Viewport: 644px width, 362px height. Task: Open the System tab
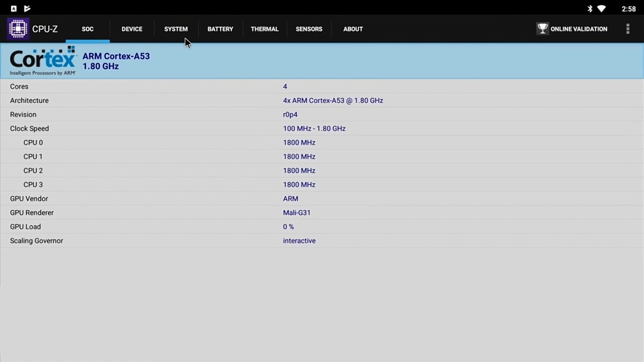[x=176, y=29]
